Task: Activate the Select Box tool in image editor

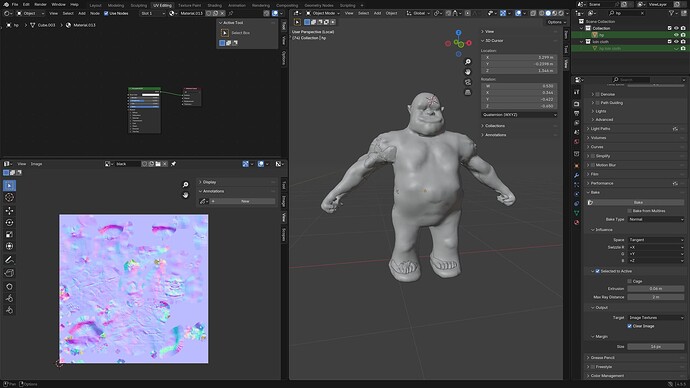Action: (9, 185)
